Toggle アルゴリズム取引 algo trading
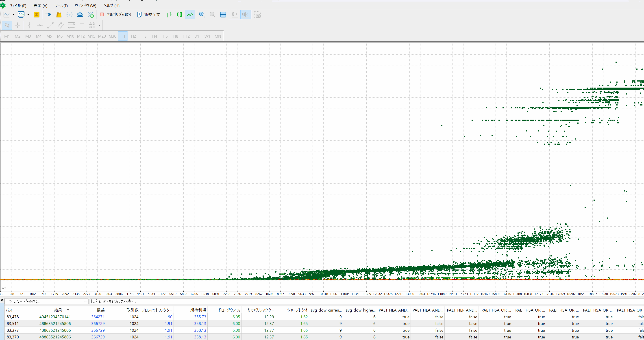This screenshot has width=644, height=340. (116, 15)
